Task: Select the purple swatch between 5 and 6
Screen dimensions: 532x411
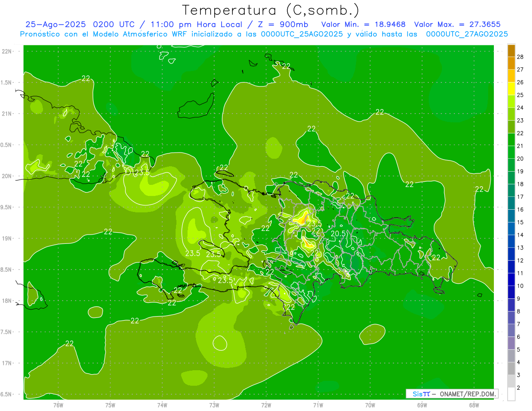Action: point(511,343)
